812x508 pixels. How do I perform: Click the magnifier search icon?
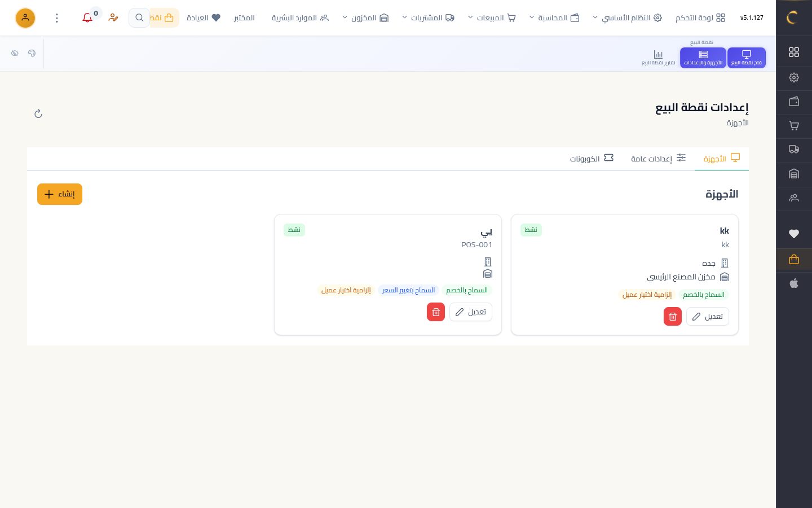tap(139, 18)
